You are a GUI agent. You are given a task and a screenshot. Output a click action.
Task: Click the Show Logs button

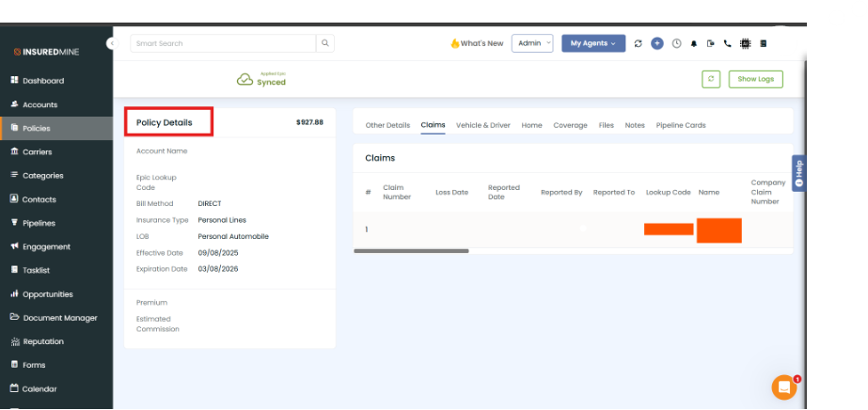coord(755,79)
